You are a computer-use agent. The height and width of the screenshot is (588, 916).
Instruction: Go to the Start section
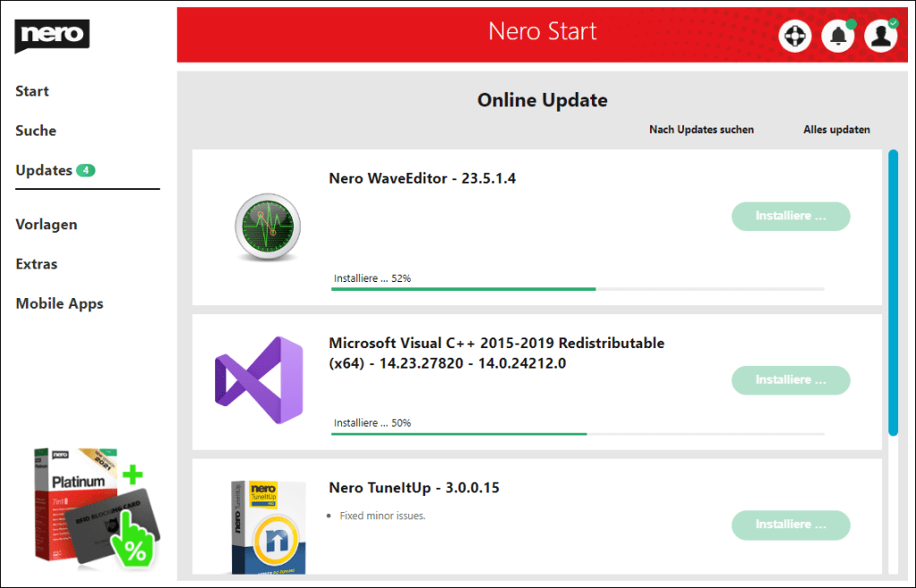pyautogui.click(x=32, y=91)
